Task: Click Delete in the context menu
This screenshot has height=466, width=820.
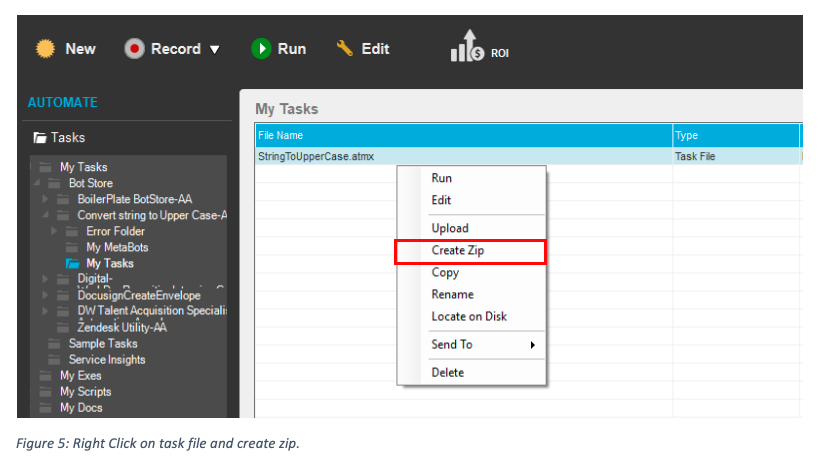Action: [448, 373]
